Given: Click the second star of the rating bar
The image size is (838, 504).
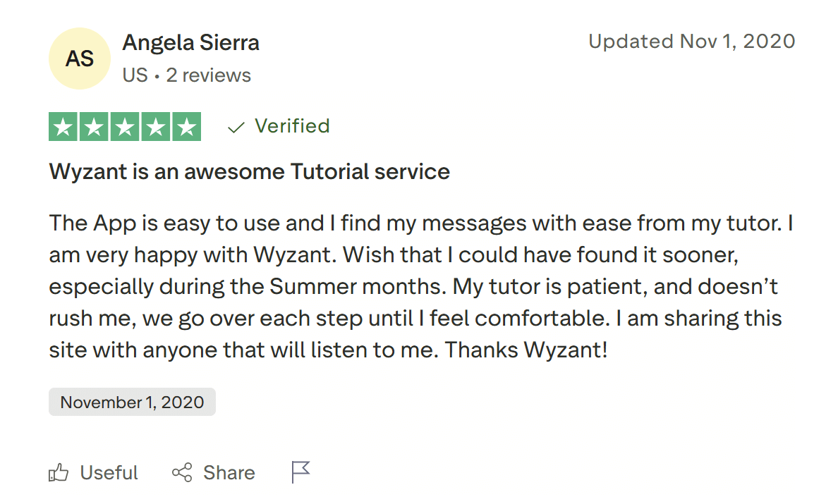Looking at the screenshot, I should [x=94, y=126].
